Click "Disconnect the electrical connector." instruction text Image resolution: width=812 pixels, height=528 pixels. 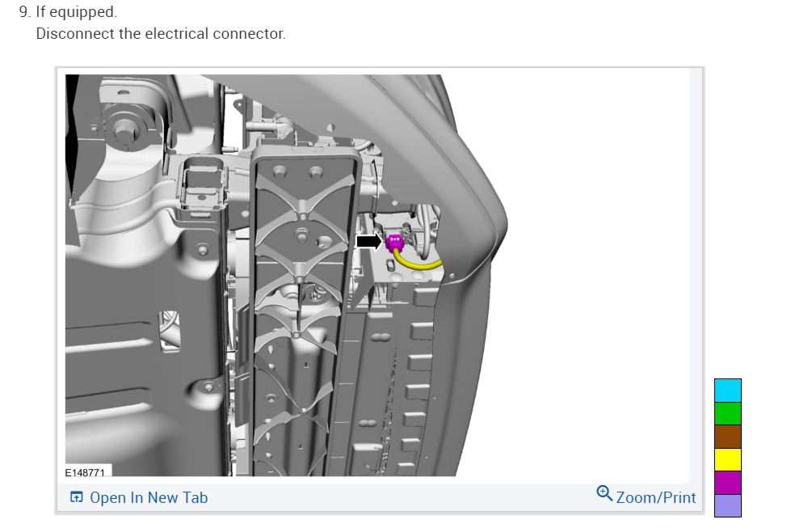(x=161, y=33)
